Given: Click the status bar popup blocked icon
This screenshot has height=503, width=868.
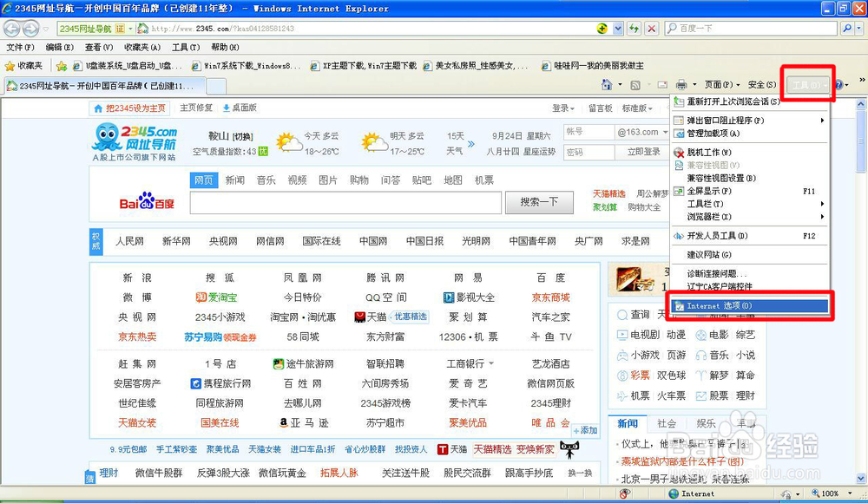Looking at the screenshot, I should pyautogui.click(x=624, y=493).
